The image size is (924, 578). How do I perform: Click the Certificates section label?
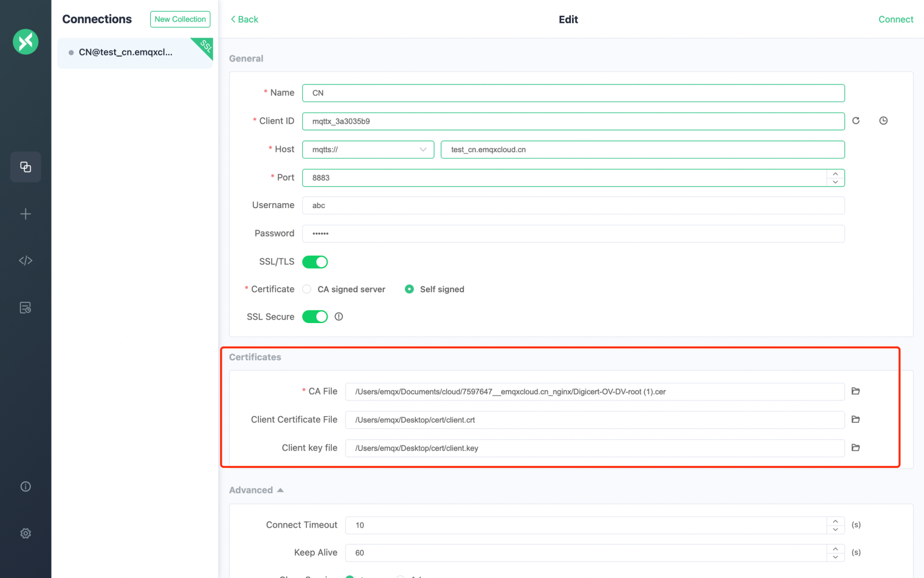pyautogui.click(x=255, y=357)
